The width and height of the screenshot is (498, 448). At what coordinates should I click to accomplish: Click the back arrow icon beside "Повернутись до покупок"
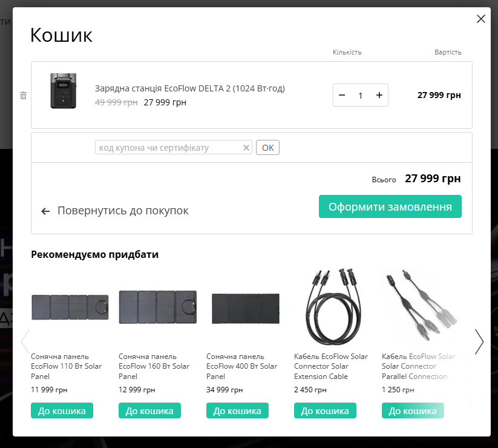tap(45, 211)
